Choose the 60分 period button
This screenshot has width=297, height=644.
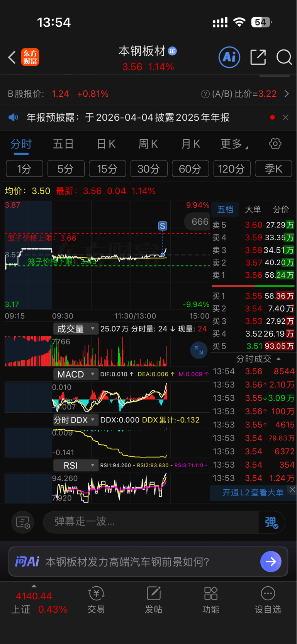coord(190,169)
